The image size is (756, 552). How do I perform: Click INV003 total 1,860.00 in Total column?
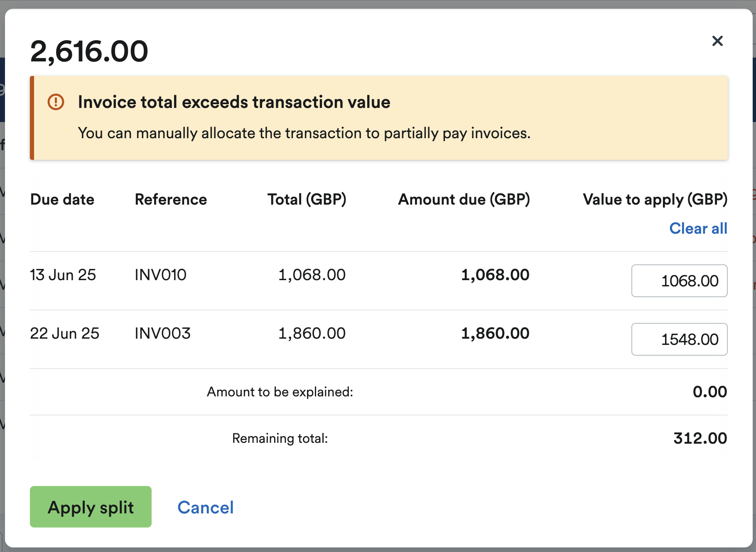tap(312, 333)
